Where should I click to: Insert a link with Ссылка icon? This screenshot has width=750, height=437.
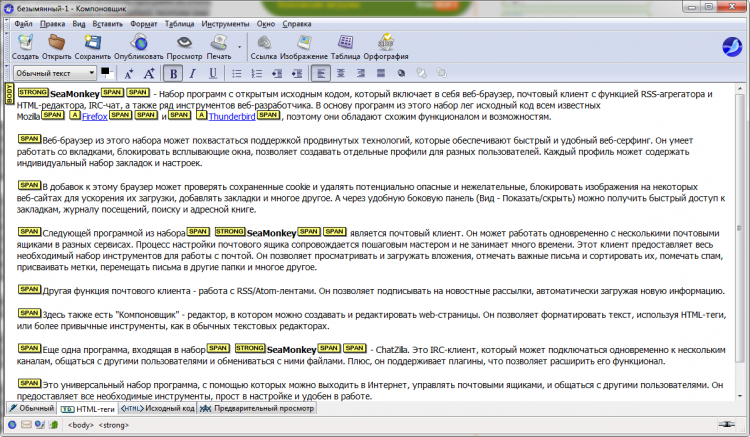coord(264,43)
